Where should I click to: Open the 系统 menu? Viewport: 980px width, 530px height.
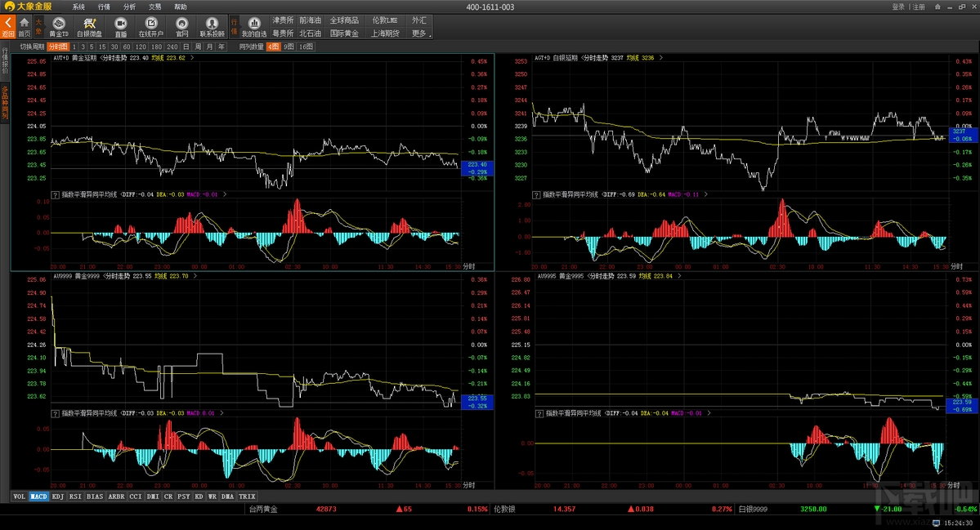(78, 7)
